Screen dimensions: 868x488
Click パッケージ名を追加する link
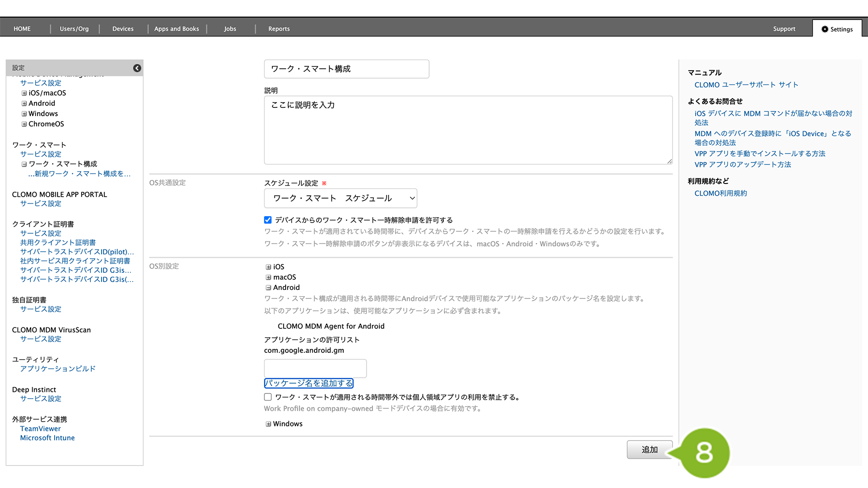(309, 384)
